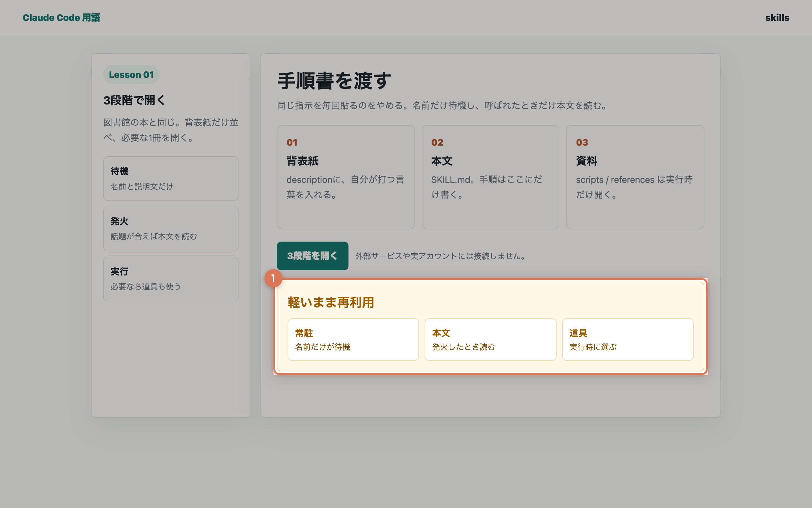Click the scripts / references text
This screenshot has width=812, height=508.
pos(634,187)
